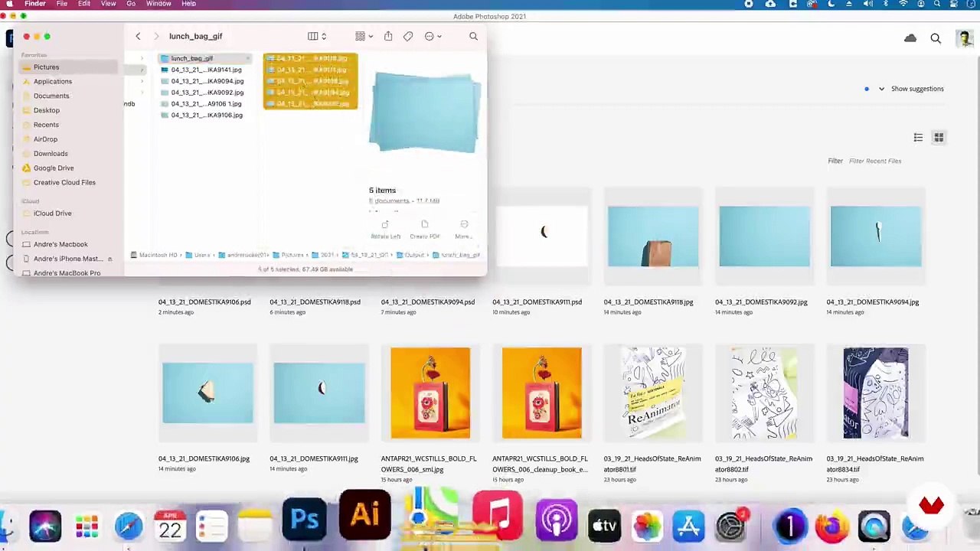Screen dimensions: 980x551
Task: Switch recent files to list view
Action: 918,138
